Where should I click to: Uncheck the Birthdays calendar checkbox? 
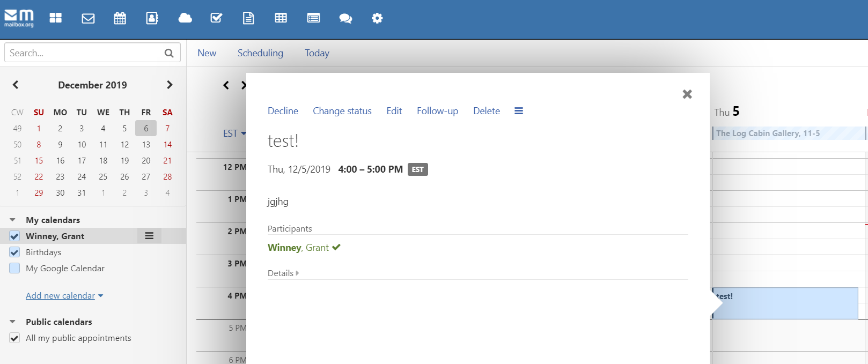[14, 252]
